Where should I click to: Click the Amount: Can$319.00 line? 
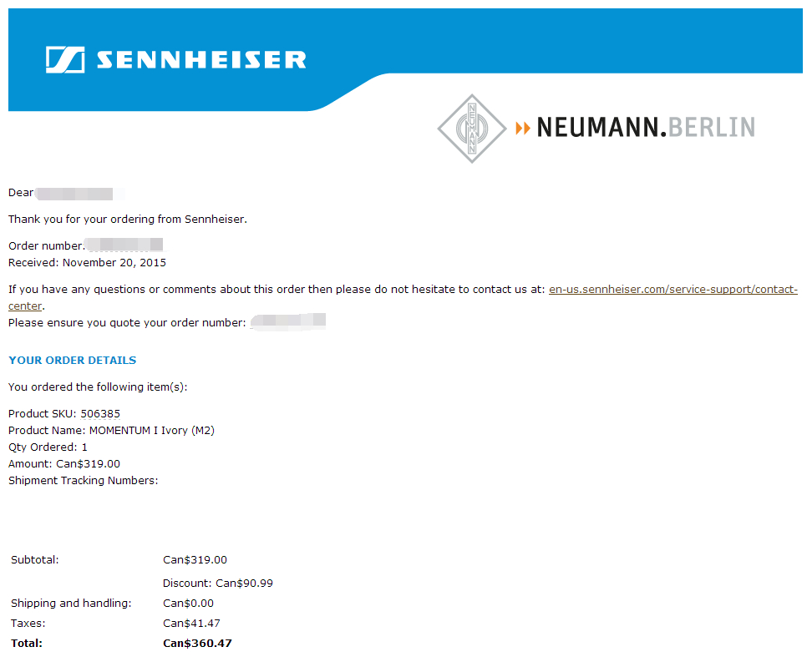point(64,463)
